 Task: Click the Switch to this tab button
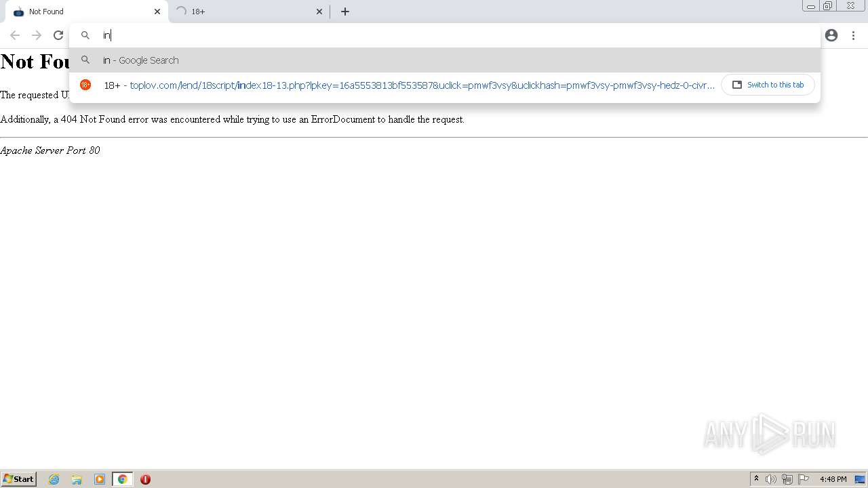pos(768,85)
